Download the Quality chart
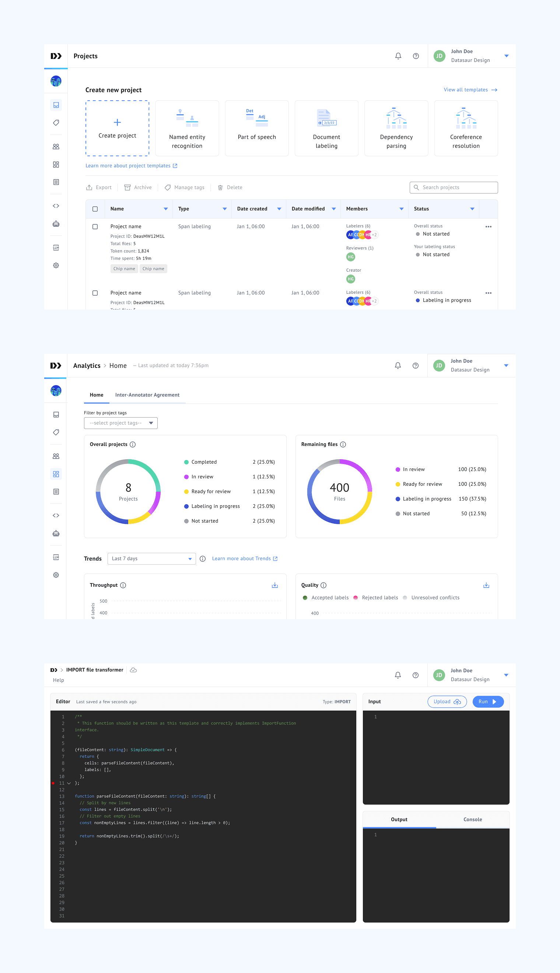Screen dimensions: 560x973 pos(486,585)
